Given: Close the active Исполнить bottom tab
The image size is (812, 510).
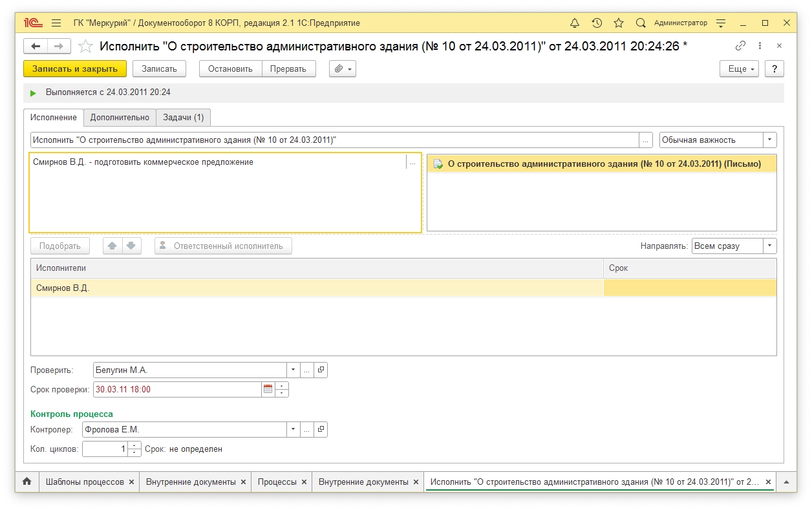Looking at the screenshot, I should click(x=768, y=482).
